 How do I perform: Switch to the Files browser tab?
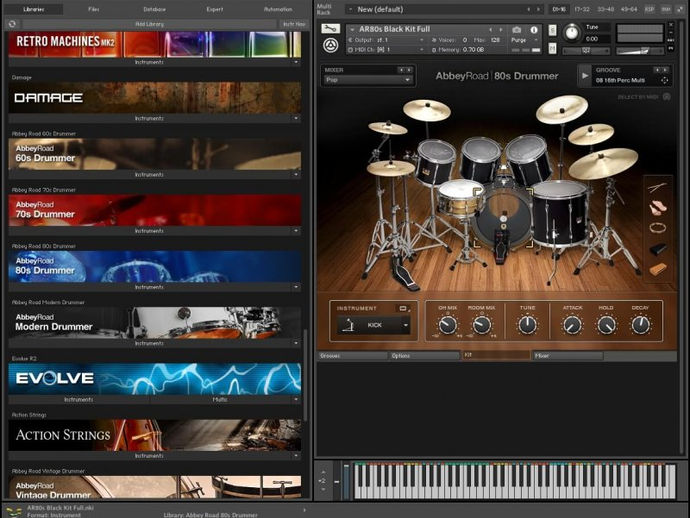[x=93, y=8]
